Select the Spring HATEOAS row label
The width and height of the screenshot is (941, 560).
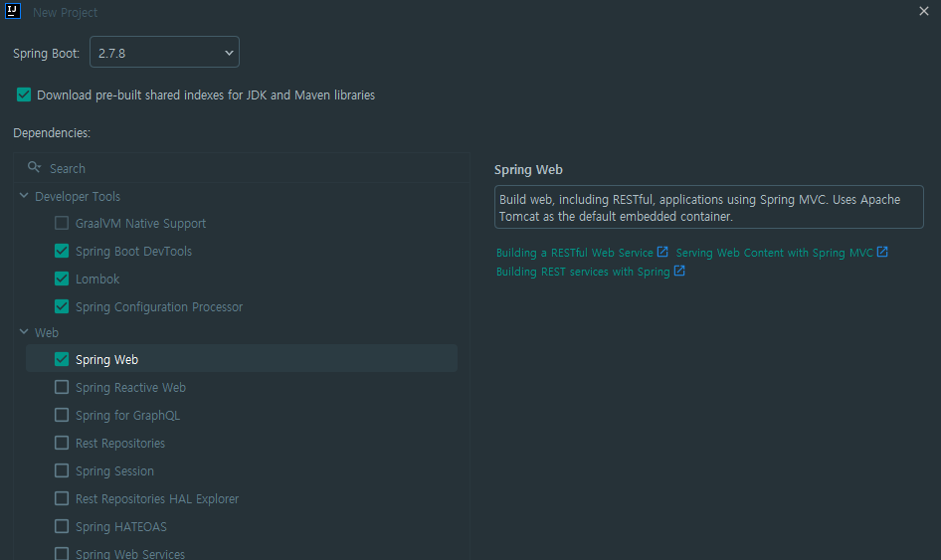[x=121, y=527]
